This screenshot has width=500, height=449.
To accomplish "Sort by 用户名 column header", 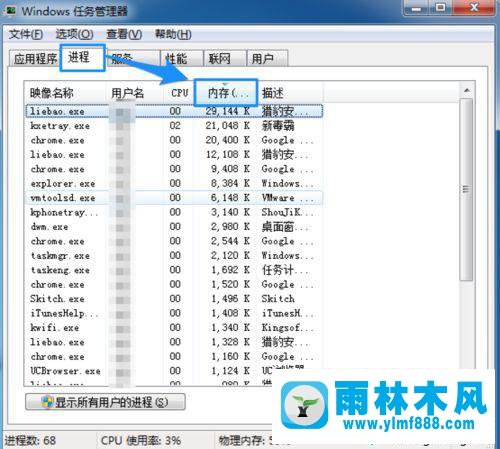I will pos(135,93).
